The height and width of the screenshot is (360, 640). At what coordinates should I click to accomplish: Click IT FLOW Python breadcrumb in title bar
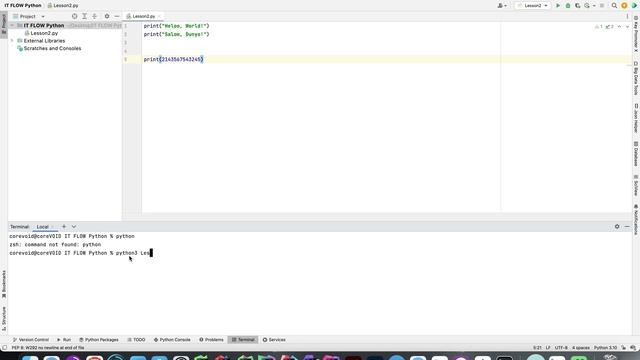[x=23, y=6]
